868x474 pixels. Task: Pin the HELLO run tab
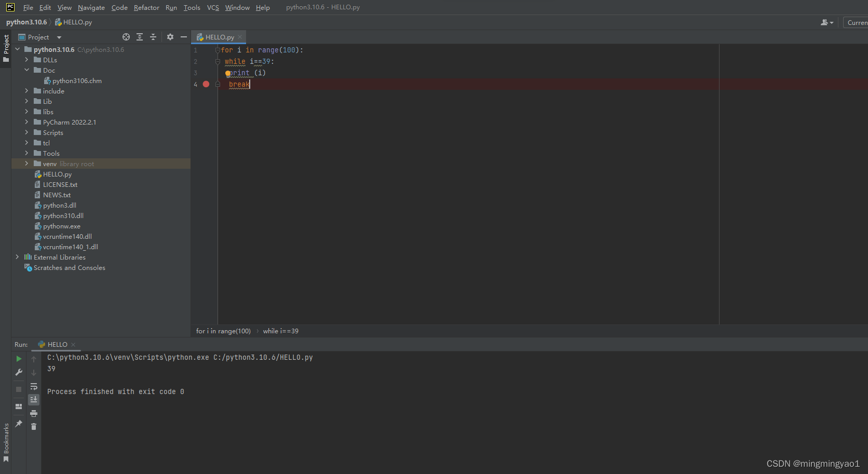18,424
